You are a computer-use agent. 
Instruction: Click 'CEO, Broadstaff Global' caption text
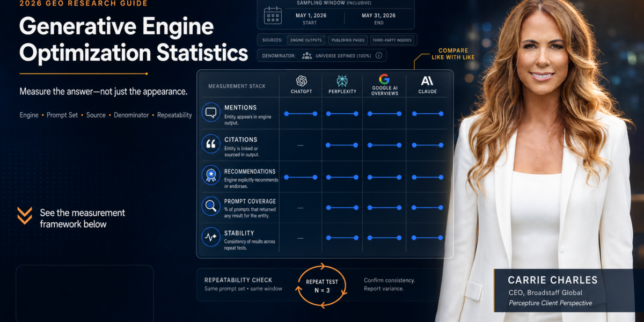545,292
